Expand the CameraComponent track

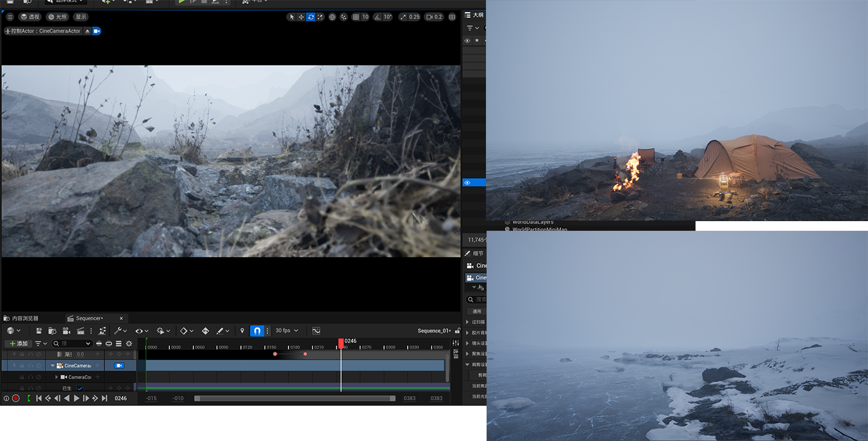pyautogui.click(x=56, y=377)
